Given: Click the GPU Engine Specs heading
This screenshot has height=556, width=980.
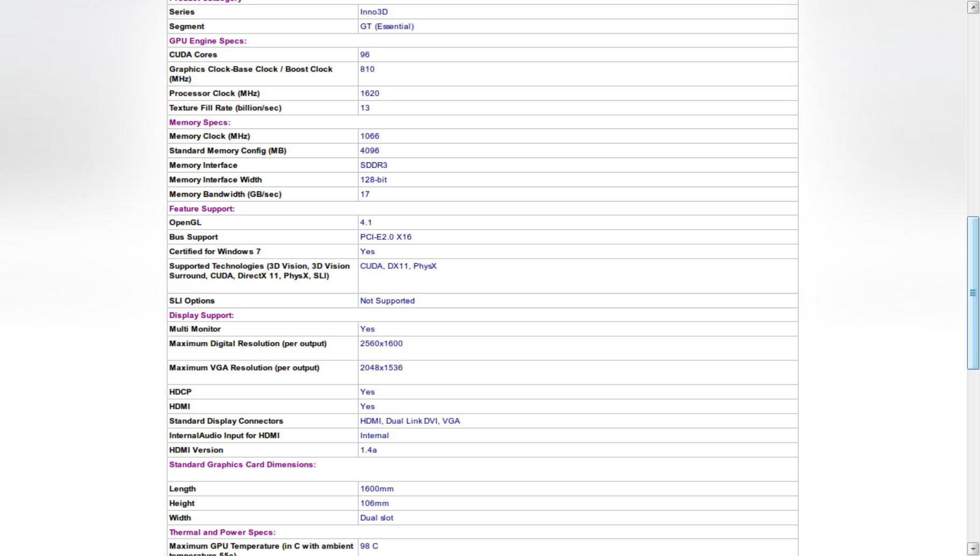Looking at the screenshot, I should (208, 41).
